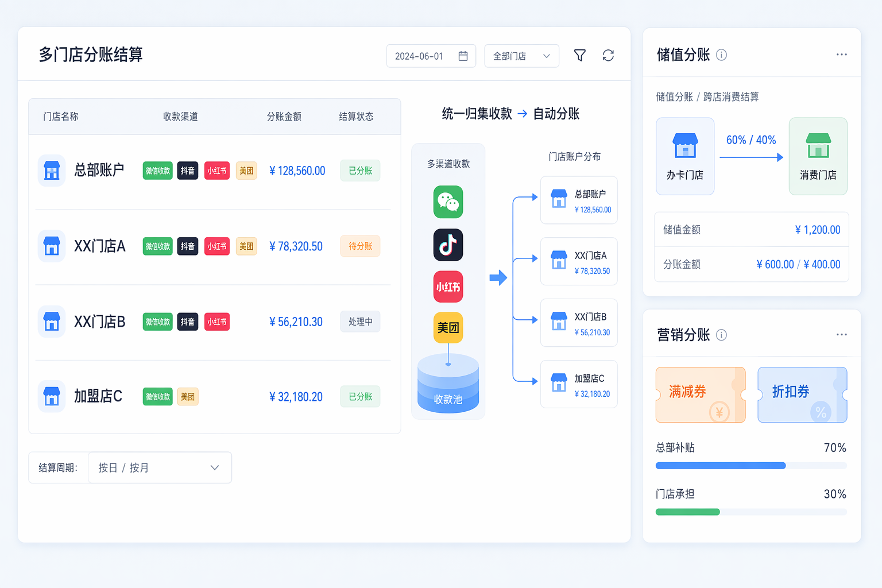Select 总部账户 card in 门店账户分布

coord(579,200)
